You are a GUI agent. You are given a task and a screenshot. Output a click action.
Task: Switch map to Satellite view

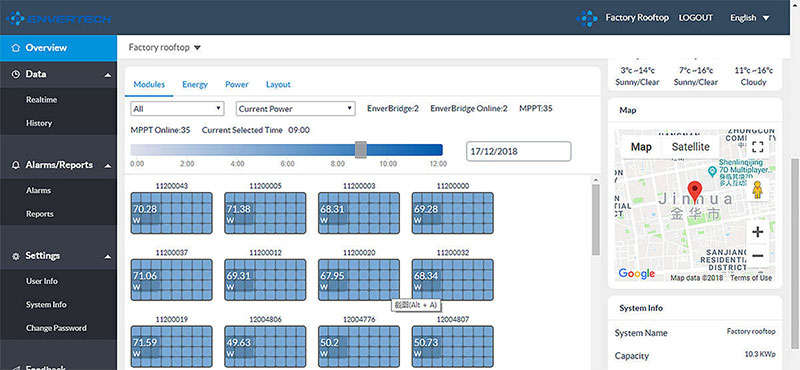tap(690, 147)
